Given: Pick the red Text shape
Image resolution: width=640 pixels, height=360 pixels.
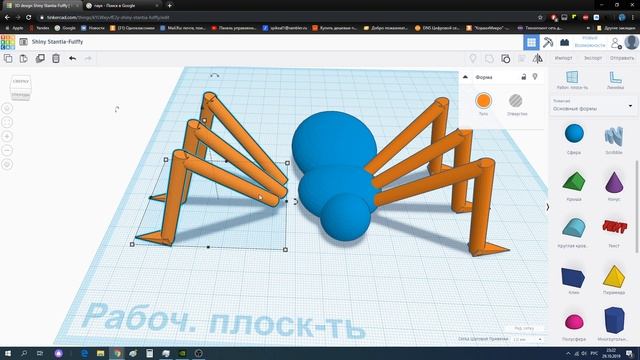Looking at the screenshot, I should pyautogui.click(x=614, y=226).
